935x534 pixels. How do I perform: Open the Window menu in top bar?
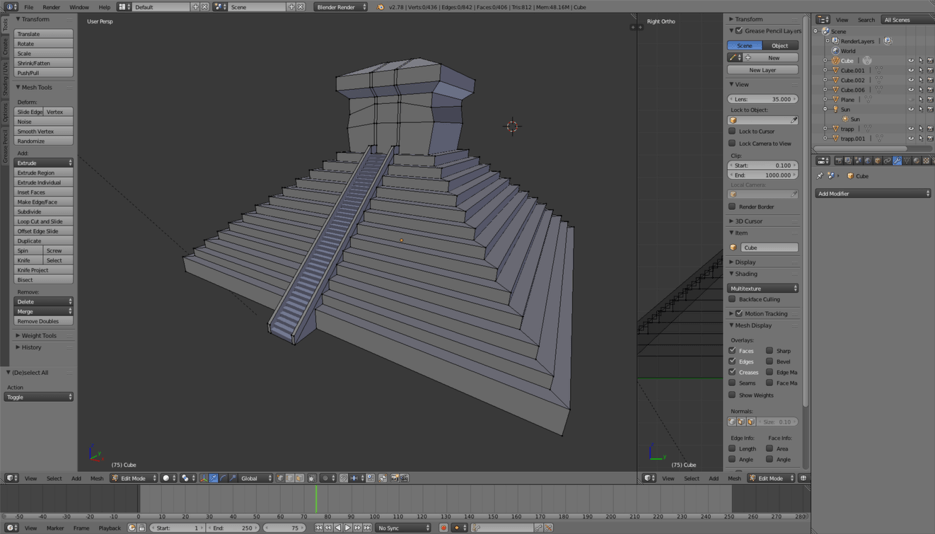point(79,7)
